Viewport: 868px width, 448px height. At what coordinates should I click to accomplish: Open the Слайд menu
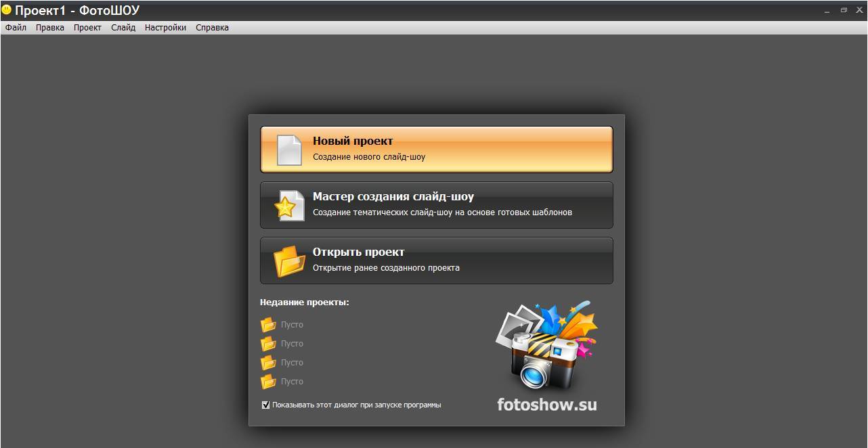pos(123,28)
